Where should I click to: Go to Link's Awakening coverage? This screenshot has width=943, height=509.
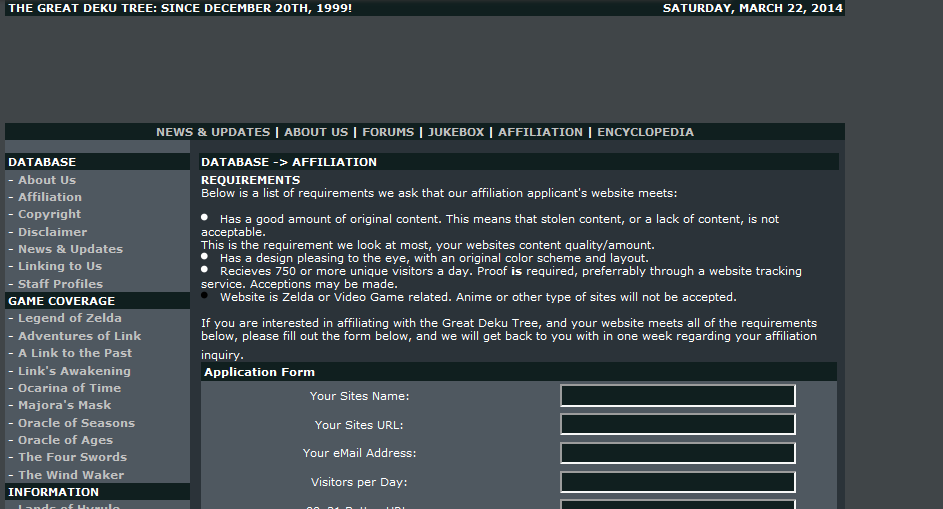(74, 371)
